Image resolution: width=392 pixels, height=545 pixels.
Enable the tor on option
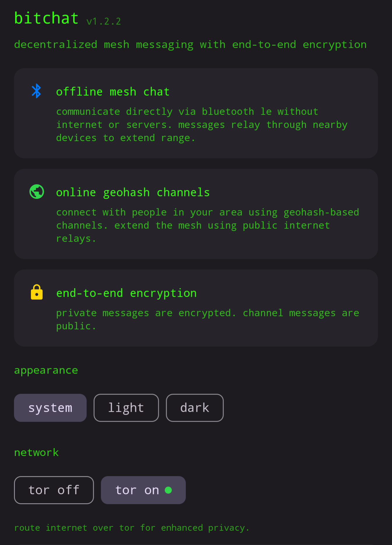(x=143, y=490)
